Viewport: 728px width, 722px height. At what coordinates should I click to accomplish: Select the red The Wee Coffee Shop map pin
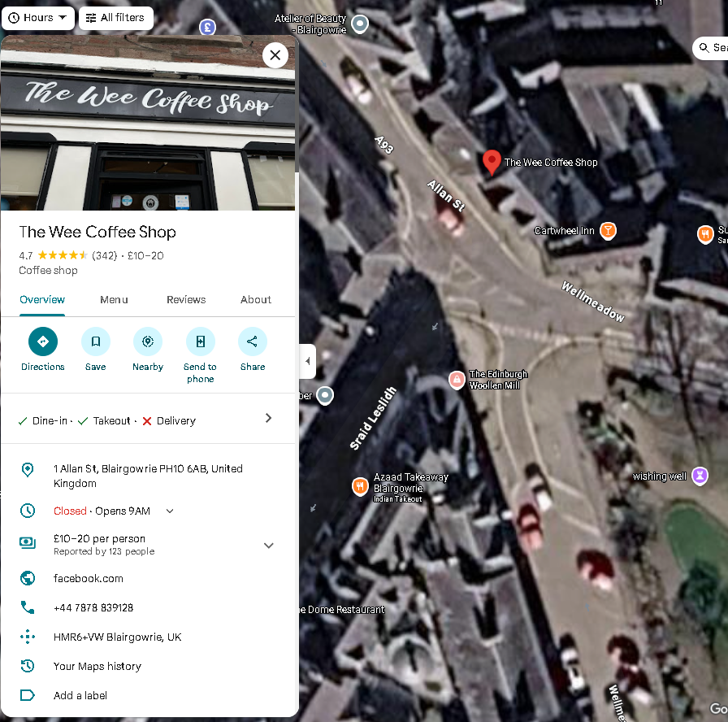(x=492, y=162)
